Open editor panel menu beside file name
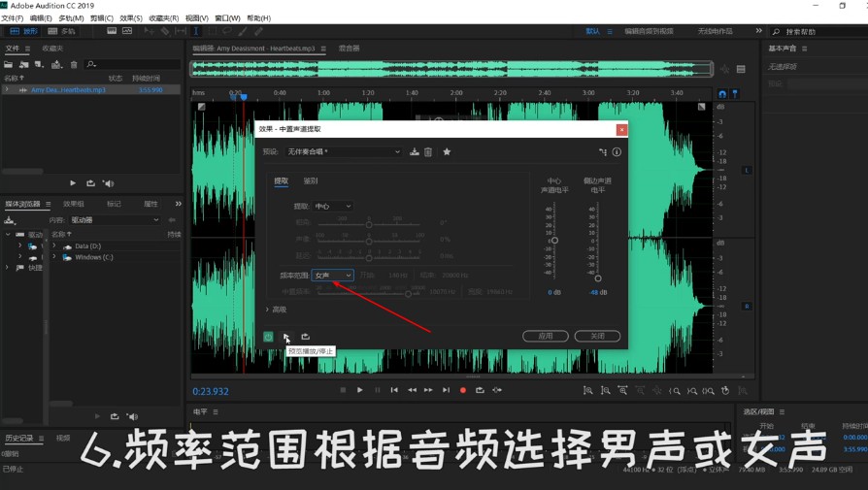The image size is (868, 490). 323,49
